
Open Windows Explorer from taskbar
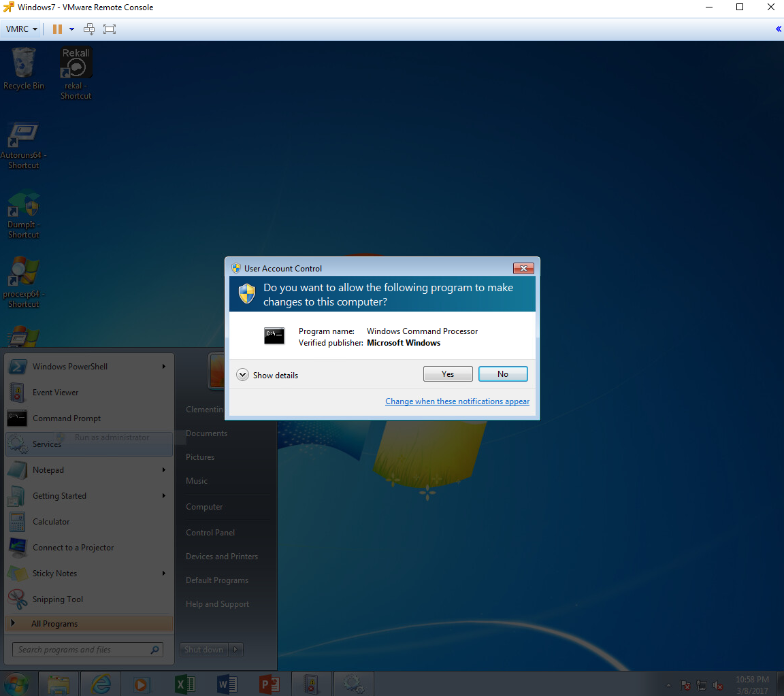pyautogui.click(x=59, y=684)
